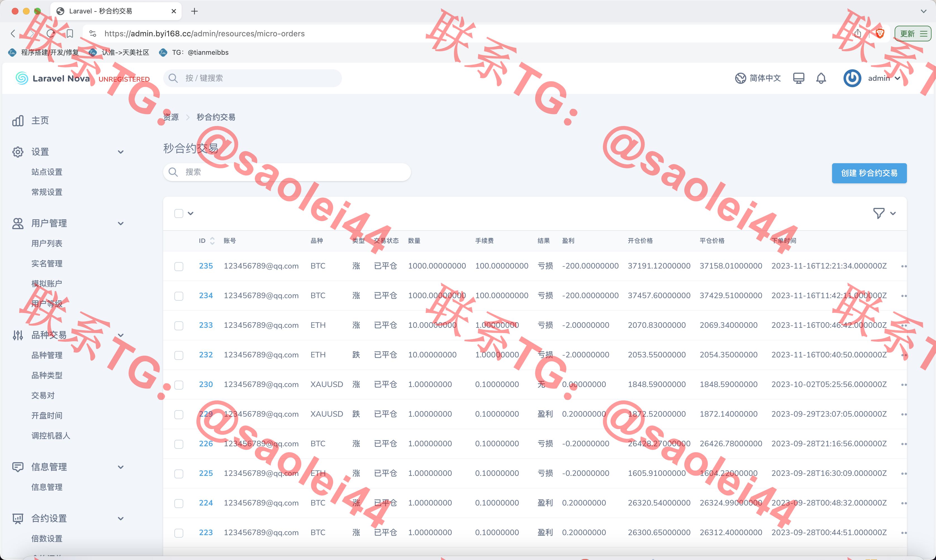
Task: Click the browser back arrow
Action: 13,34
